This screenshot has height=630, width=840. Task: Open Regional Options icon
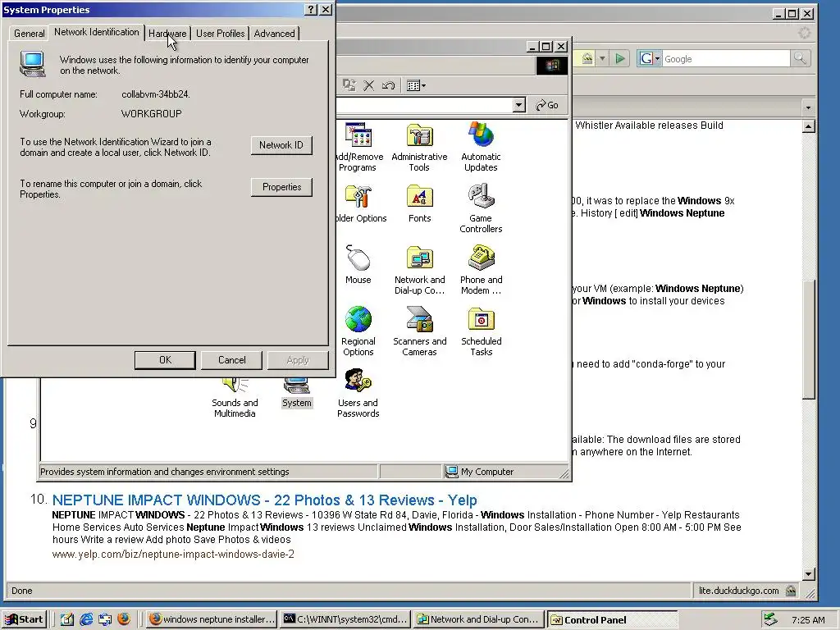tap(358, 331)
